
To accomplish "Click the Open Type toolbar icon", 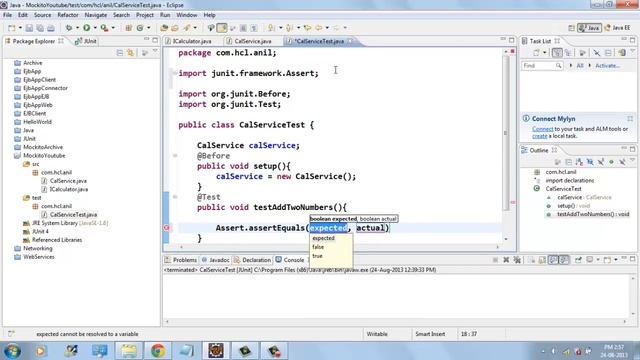I will coord(164,28).
